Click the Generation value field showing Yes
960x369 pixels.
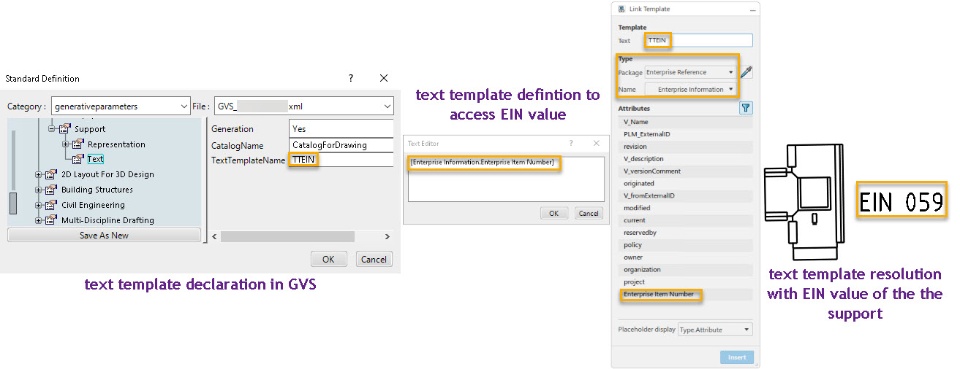click(x=341, y=129)
